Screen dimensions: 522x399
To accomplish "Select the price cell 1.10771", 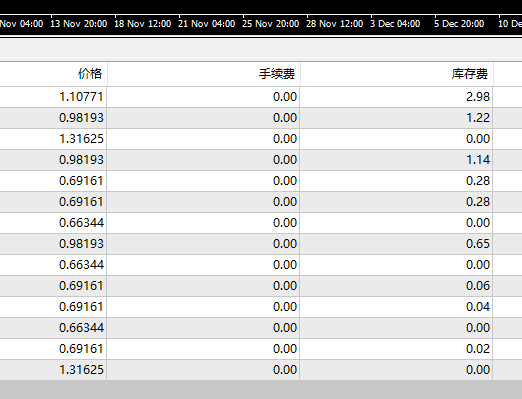I will coord(81,97).
